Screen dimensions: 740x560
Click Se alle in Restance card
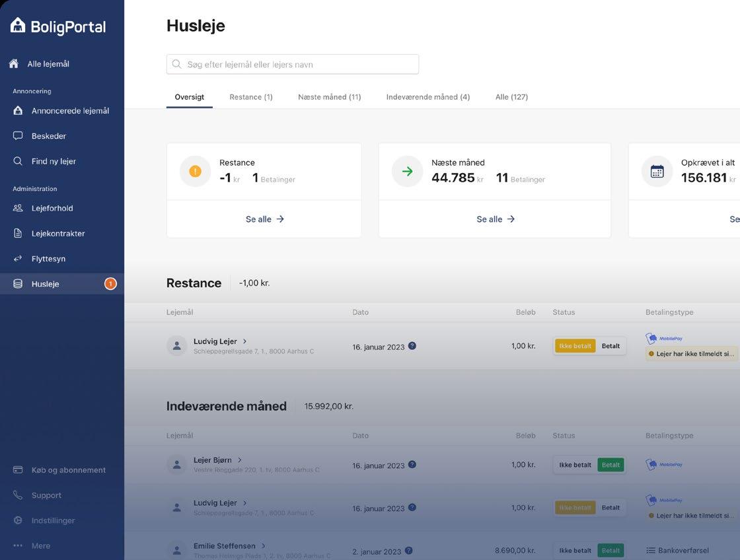(265, 219)
